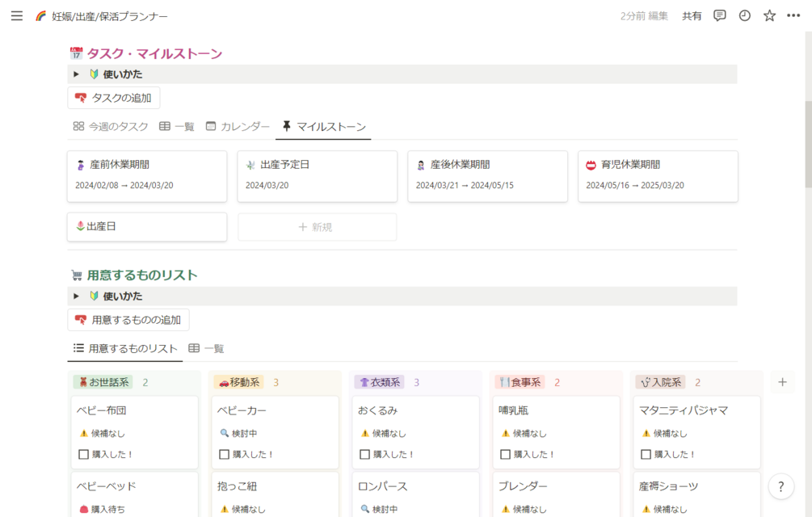Open the ロンパース item card
Image resolution: width=812 pixels, height=517 pixels.
(416, 494)
